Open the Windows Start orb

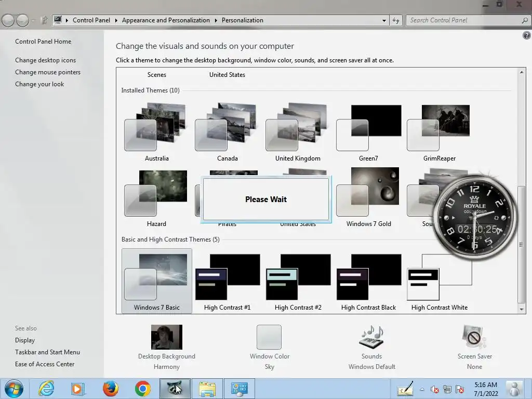[14, 389]
